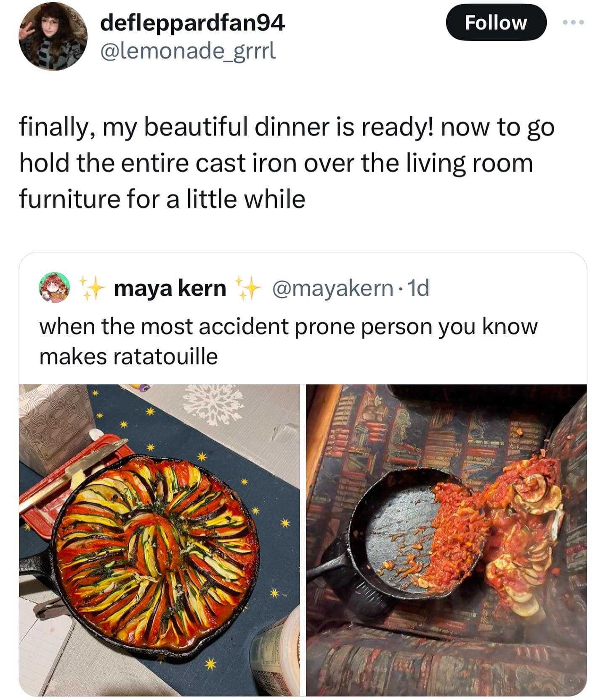This screenshot has width=606, height=700.
Task: Click the word ratatouille in quoted tweet
Action: tap(165, 357)
